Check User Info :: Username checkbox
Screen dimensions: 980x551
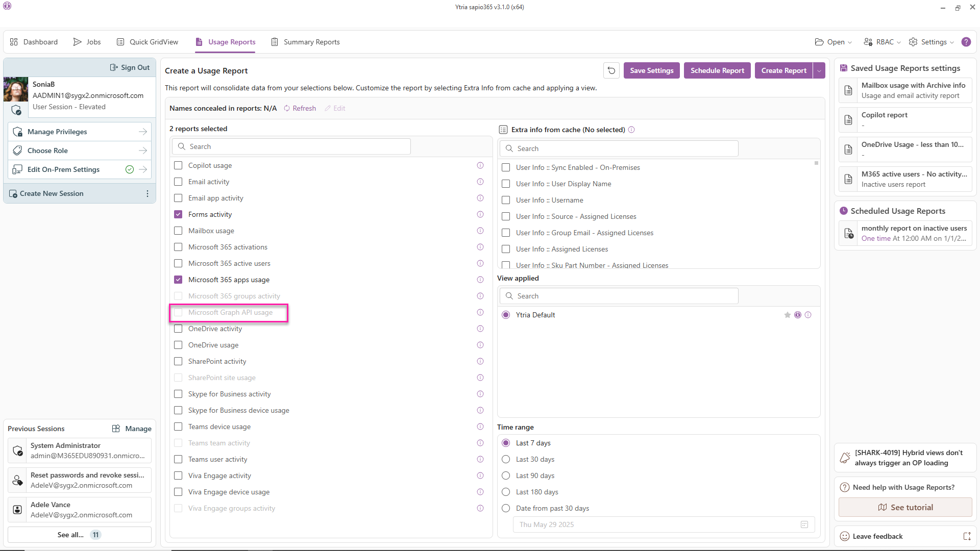click(x=506, y=200)
